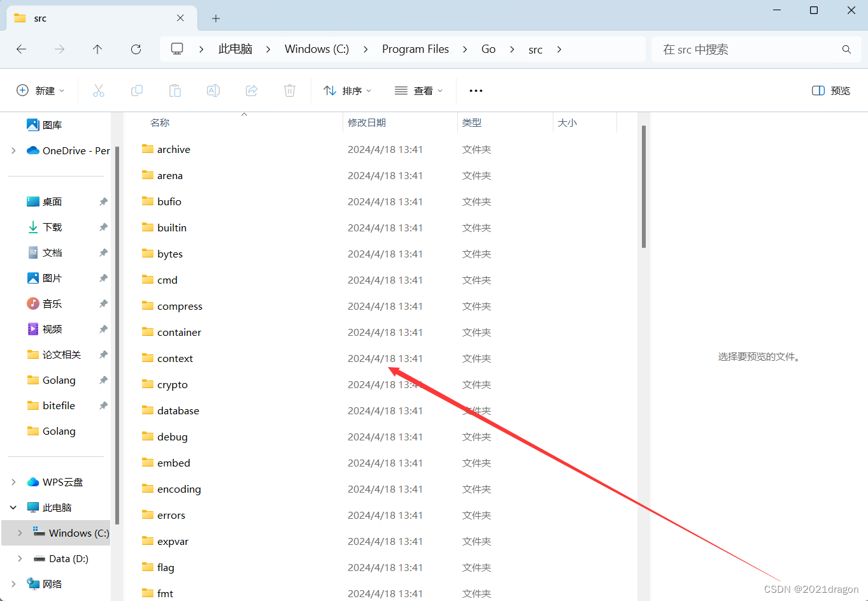Open the 排序 Sort dropdown
868x601 pixels.
pos(347,91)
